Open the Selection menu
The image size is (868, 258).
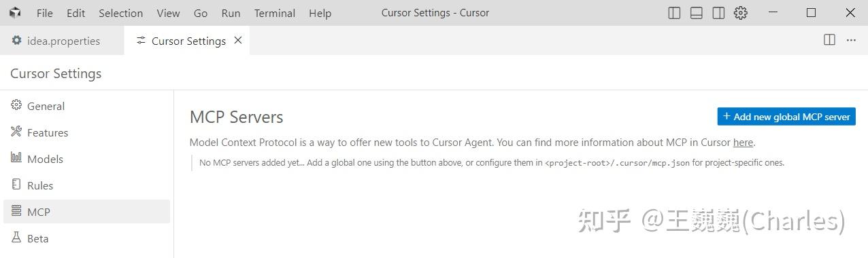point(120,13)
